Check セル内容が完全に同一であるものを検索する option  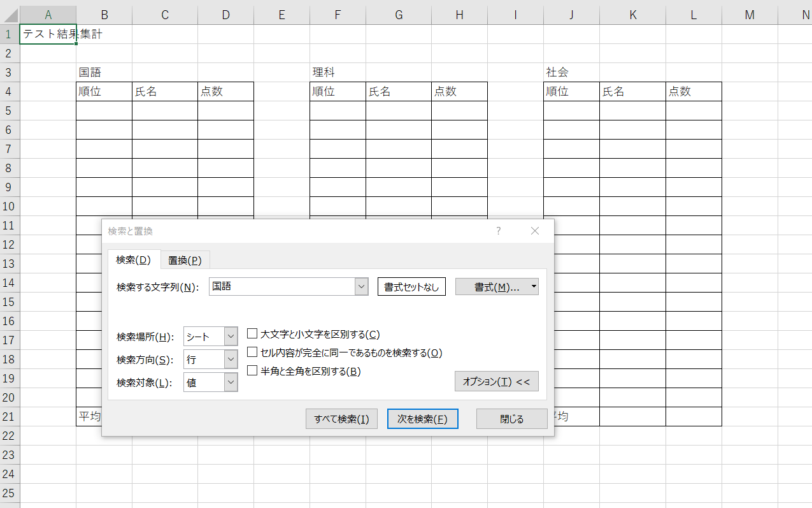click(252, 352)
